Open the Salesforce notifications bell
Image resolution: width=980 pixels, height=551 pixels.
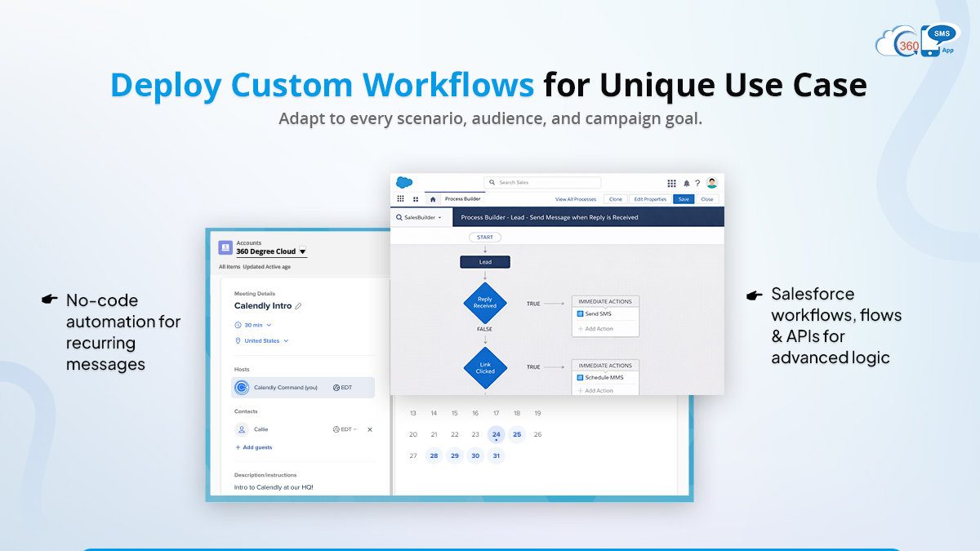coord(686,184)
